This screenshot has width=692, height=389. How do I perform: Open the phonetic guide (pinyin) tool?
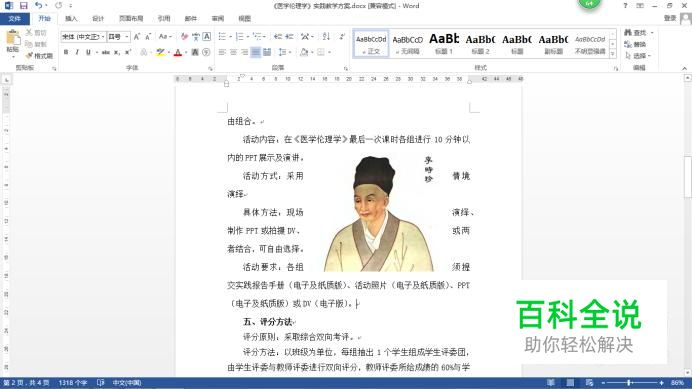196,37
